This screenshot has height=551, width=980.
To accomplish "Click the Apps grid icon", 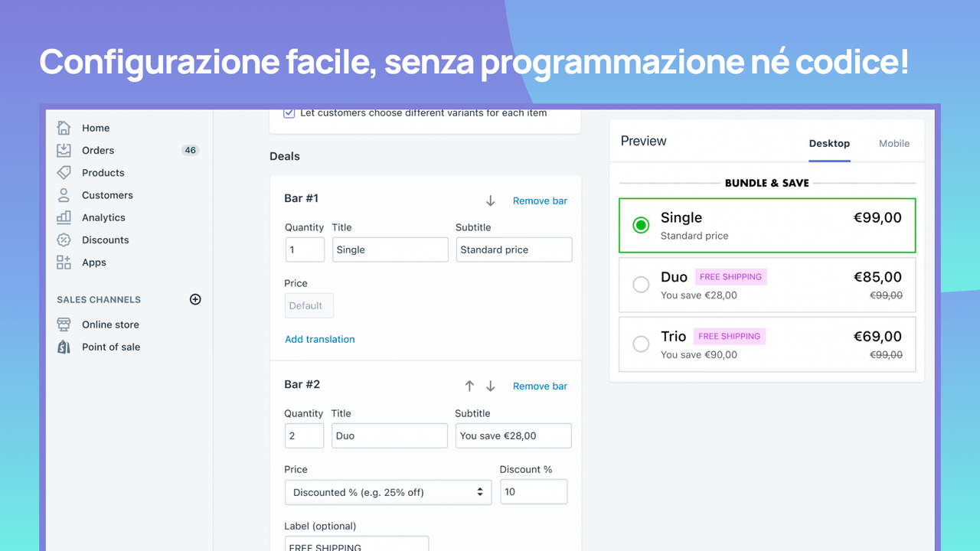I will point(64,262).
